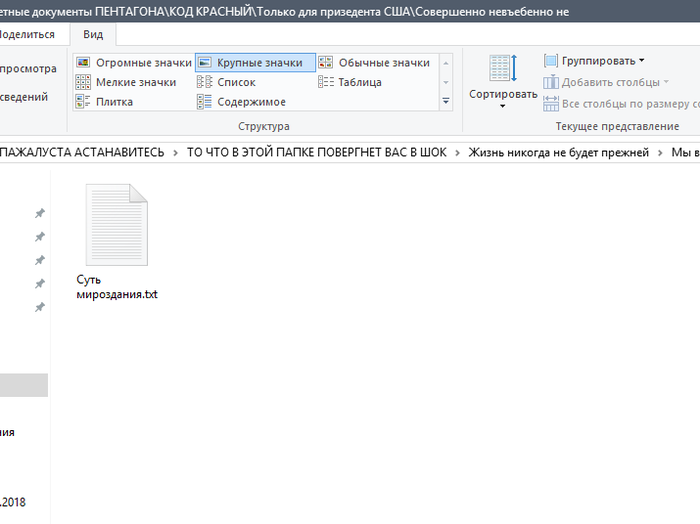
Task: Click breadcrumb Жизнь никогда не будет прежней
Action: [x=558, y=153]
